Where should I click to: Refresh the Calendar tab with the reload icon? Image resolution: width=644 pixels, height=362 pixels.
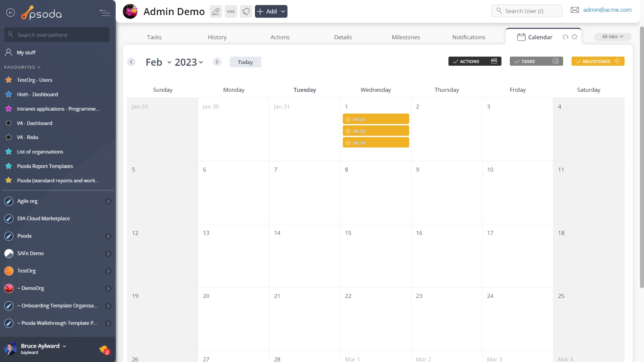[566, 37]
